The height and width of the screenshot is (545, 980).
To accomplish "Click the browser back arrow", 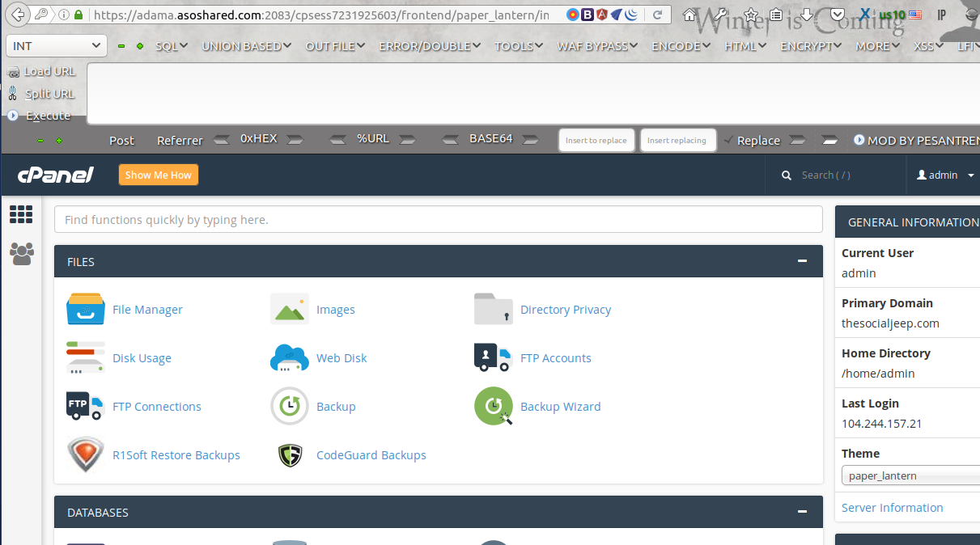I will [x=18, y=15].
